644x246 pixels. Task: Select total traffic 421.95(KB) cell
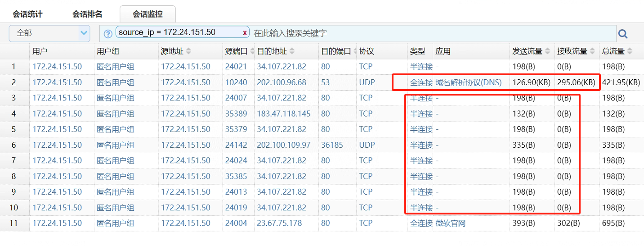click(x=621, y=82)
